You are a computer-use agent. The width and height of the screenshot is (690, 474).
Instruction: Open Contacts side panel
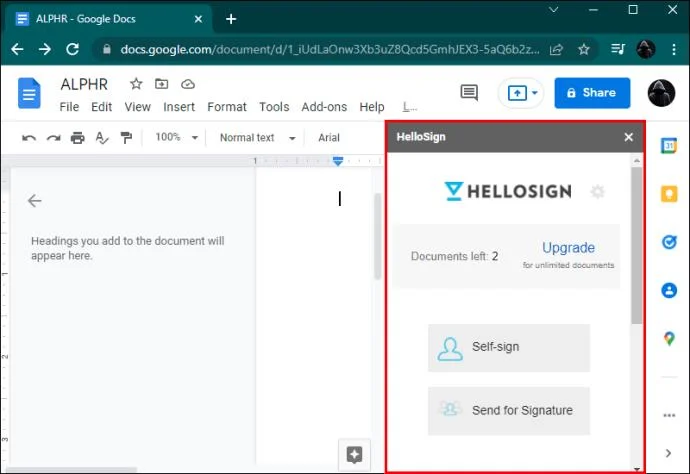pos(669,290)
